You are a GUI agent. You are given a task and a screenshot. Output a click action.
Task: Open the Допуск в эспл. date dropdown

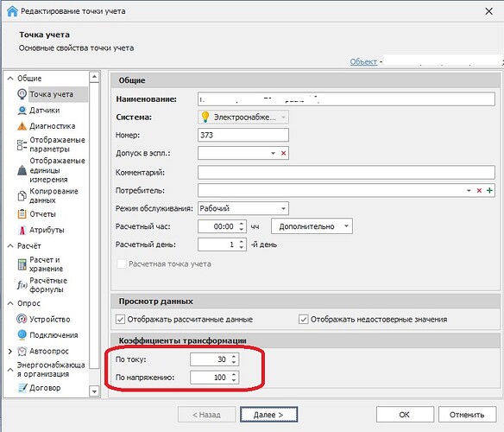tap(273, 153)
